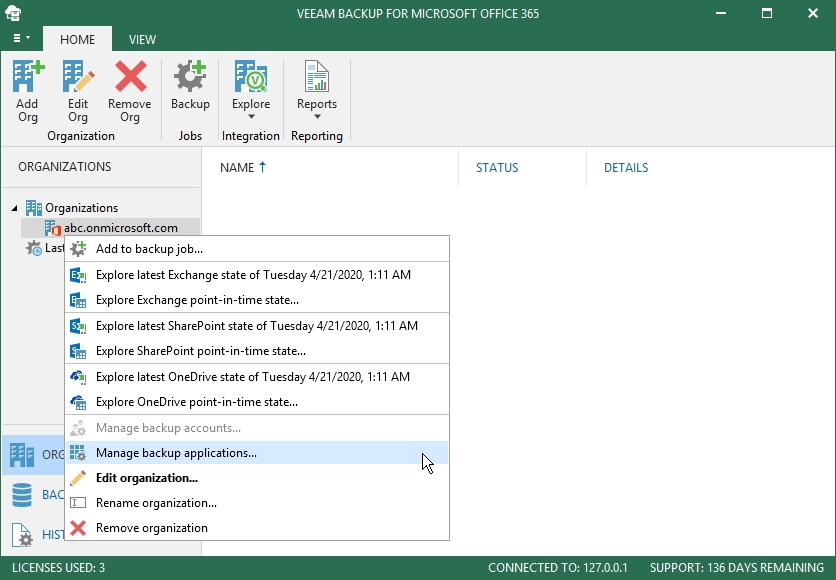Choose Rename organization from context menu
This screenshot has width=836, height=580.
click(x=156, y=503)
